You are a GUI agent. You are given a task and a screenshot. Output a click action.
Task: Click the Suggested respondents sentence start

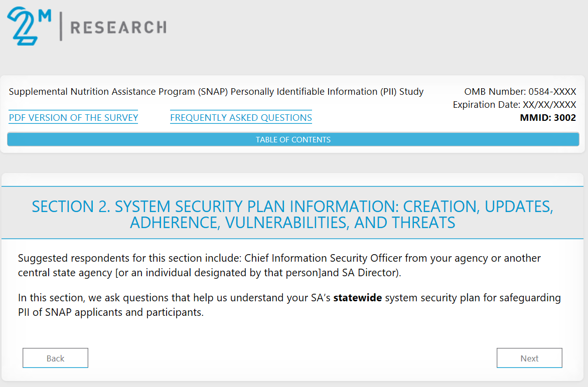coord(65,258)
